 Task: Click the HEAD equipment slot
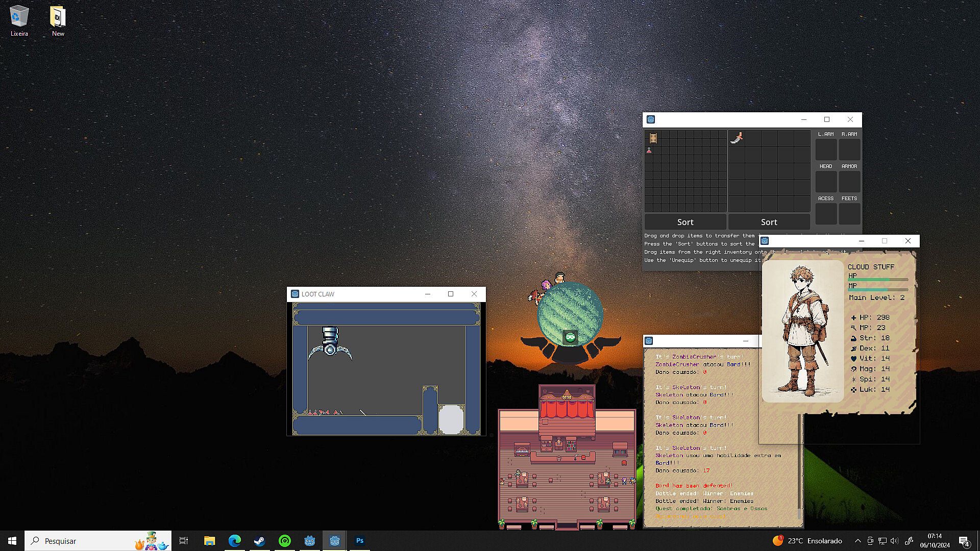coord(825,182)
